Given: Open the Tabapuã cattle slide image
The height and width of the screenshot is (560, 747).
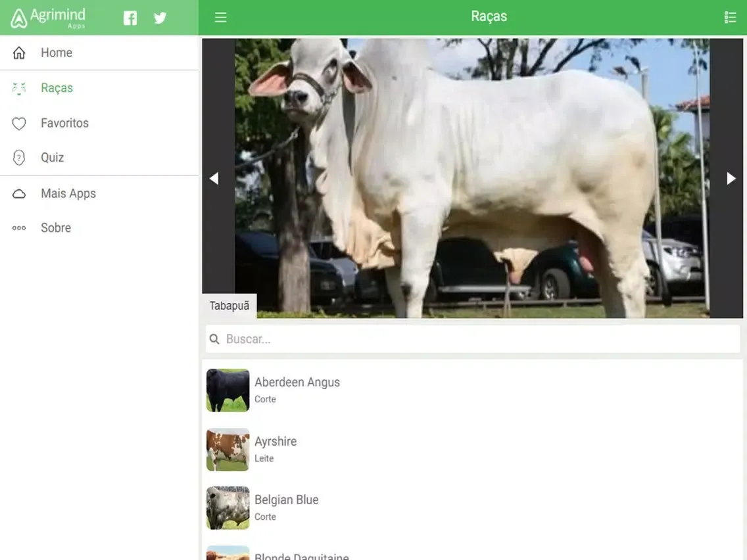Looking at the screenshot, I should point(472,178).
